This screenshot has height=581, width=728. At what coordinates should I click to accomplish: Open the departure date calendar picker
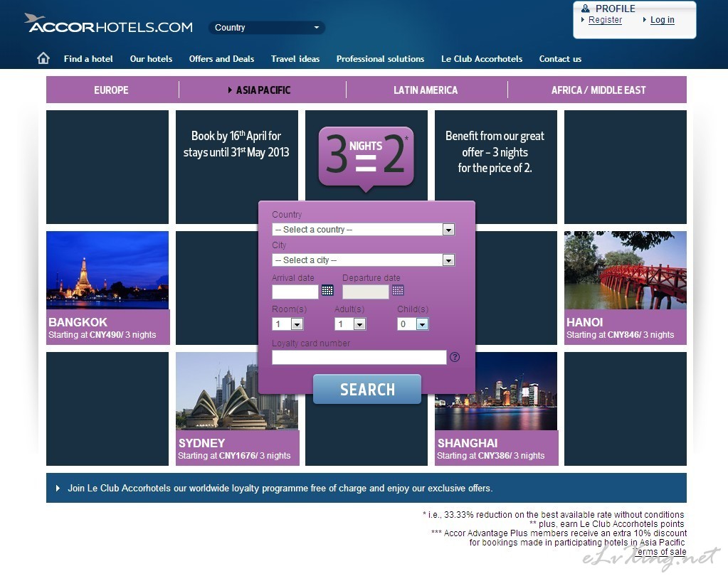point(398,290)
